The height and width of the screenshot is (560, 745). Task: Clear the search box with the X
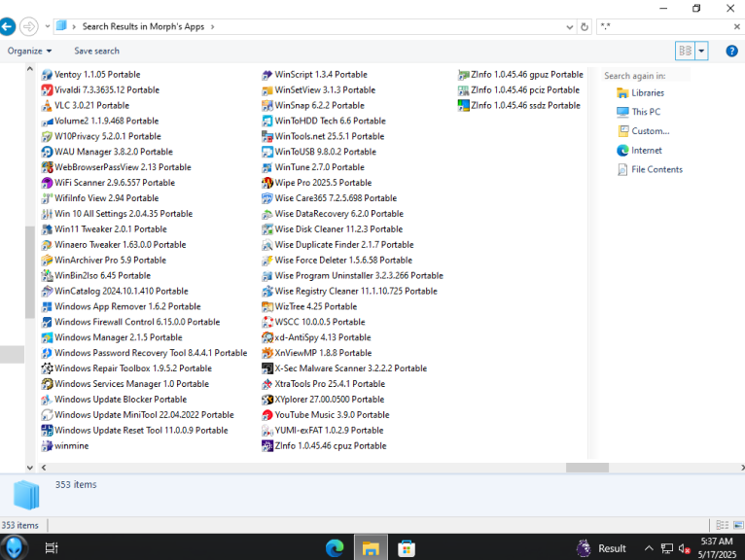[737, 26]
